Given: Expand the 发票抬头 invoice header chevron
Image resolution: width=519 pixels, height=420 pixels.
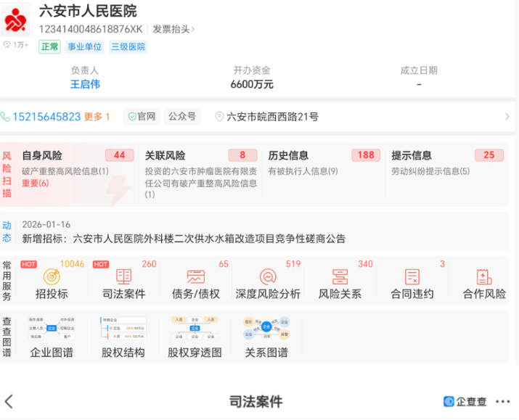Looking at the screenshot, I should pos(192,30).
